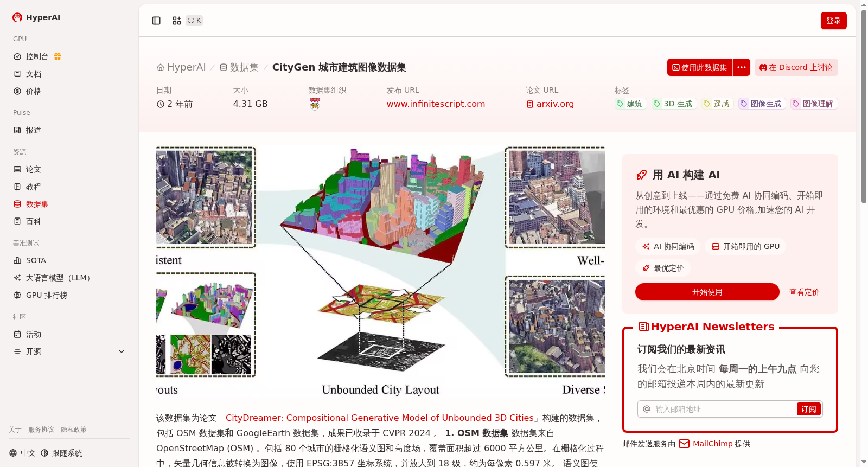
Task: Select the 图像理解 tag
Action: click(814, 104)
